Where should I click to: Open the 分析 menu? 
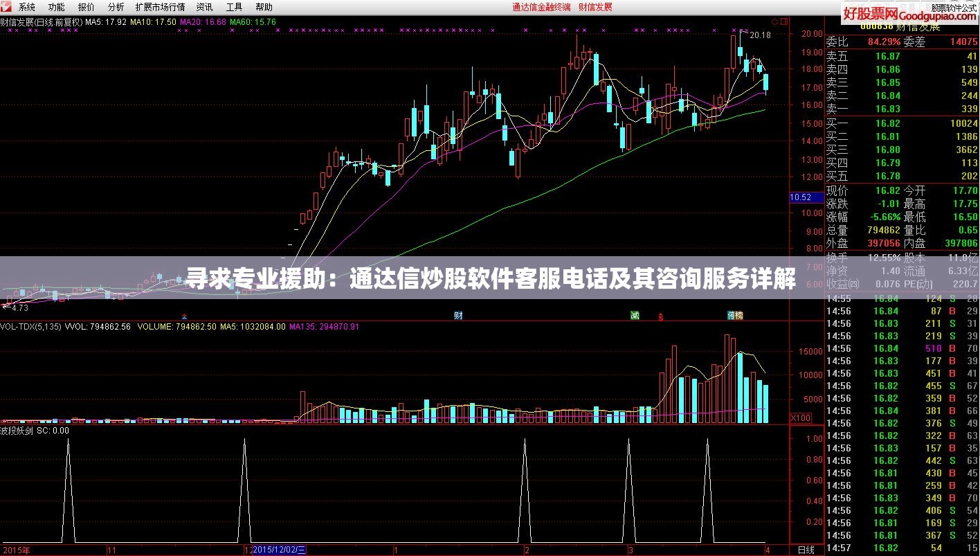point(116,7)
